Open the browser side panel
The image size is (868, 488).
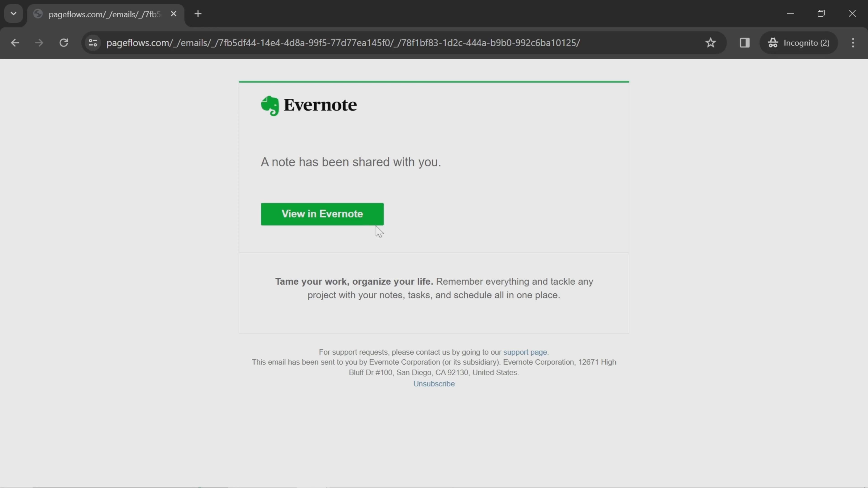click(x=744, y=43)
